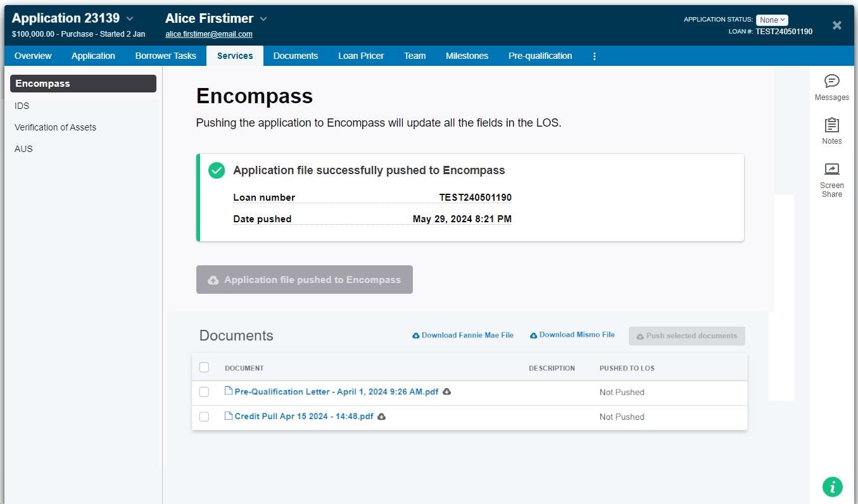Click Download Mismo File link
The width and height of the screenshot is (858, 504).
click(x=572, y=335)
